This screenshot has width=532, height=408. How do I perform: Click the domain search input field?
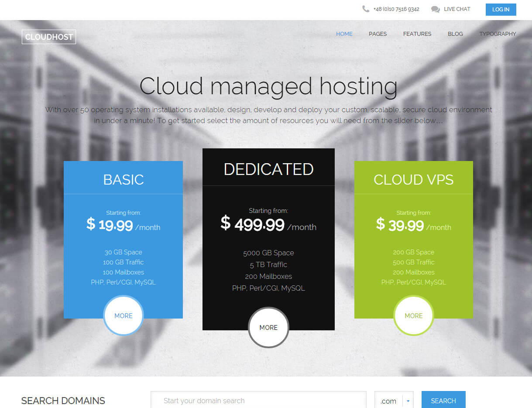pyautogui.click(x=258, y=400)
